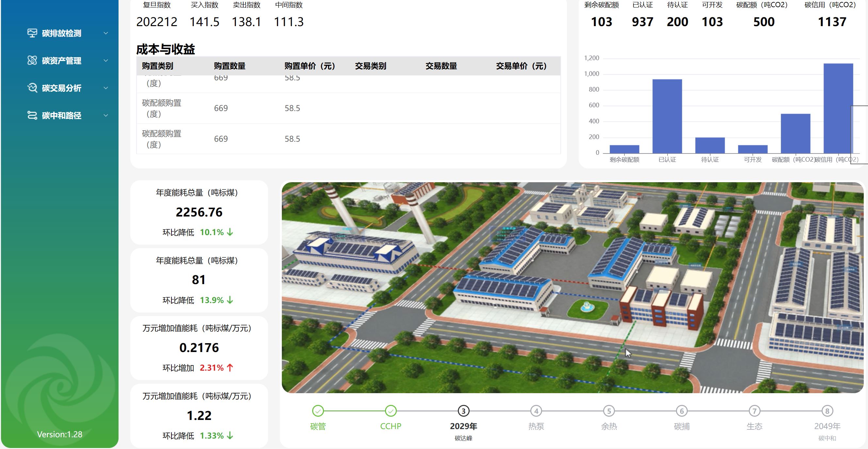868x449 pixels.
Task: Click the 碳中和路径 route icon
Action: pyautogui.click(x=32, y=116)
